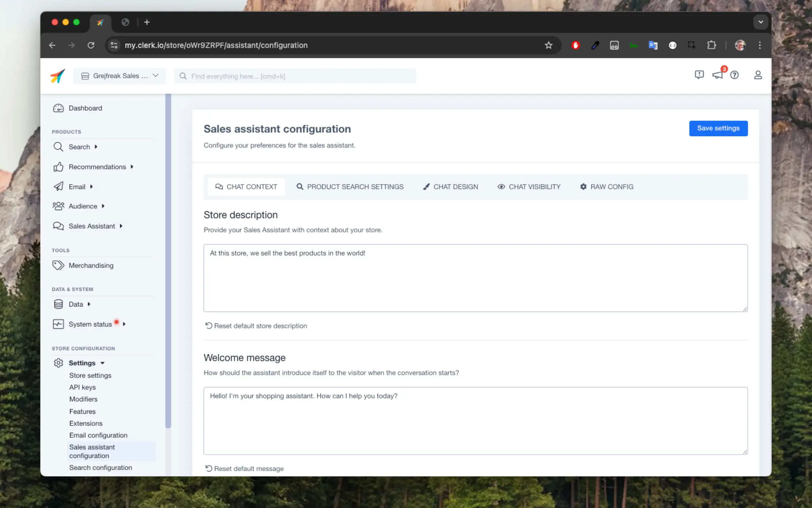
Task: Click the Sales Assistant sidebar icon
Action: click(58, 225)
